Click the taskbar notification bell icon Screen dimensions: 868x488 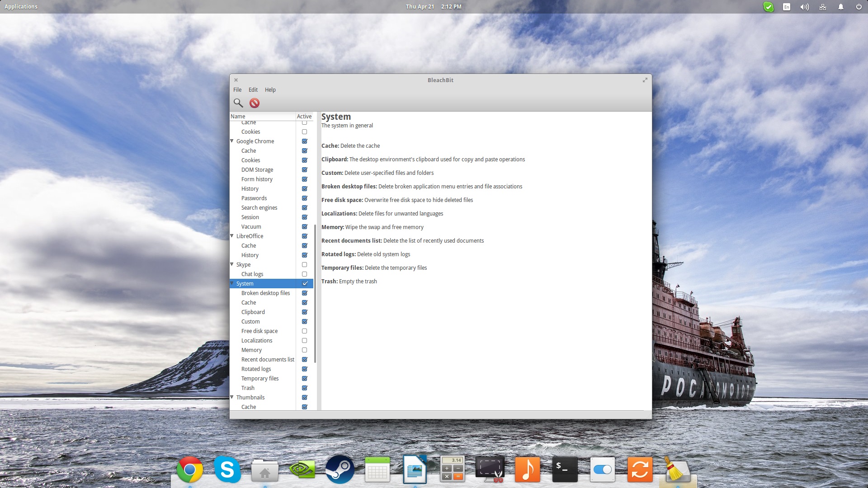point(840,7)
